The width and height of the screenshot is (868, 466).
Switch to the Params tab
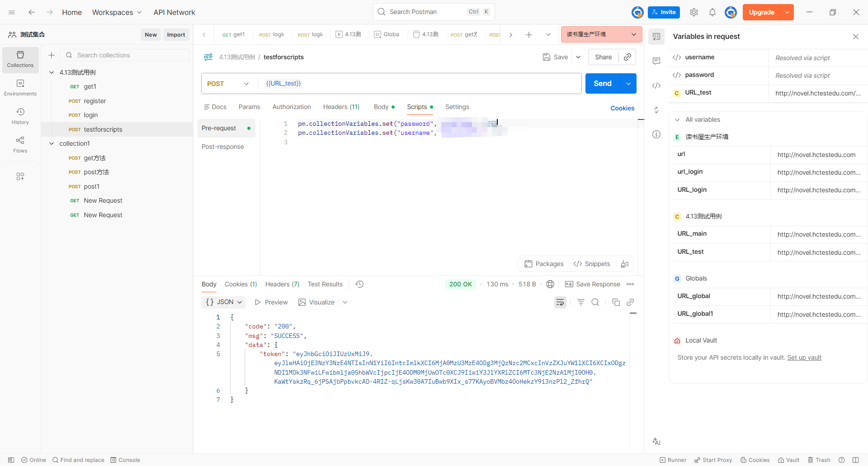[249, 107]
